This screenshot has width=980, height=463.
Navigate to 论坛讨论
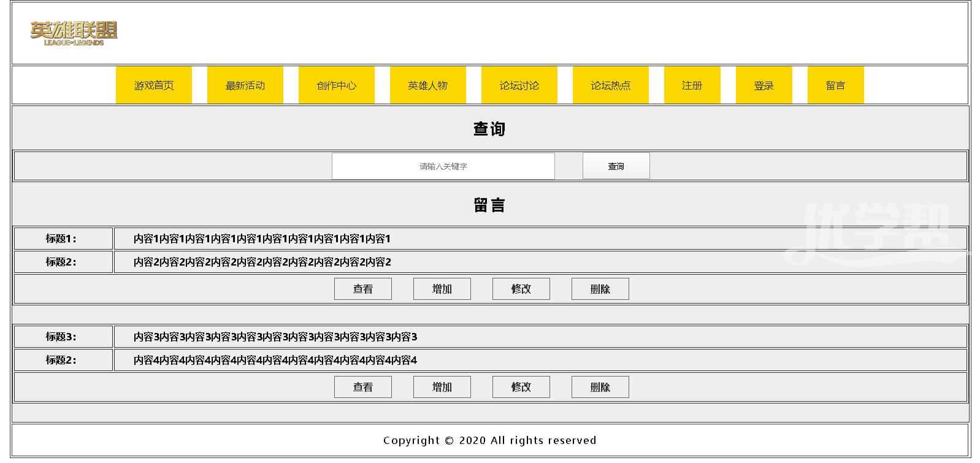pos(519,85)
